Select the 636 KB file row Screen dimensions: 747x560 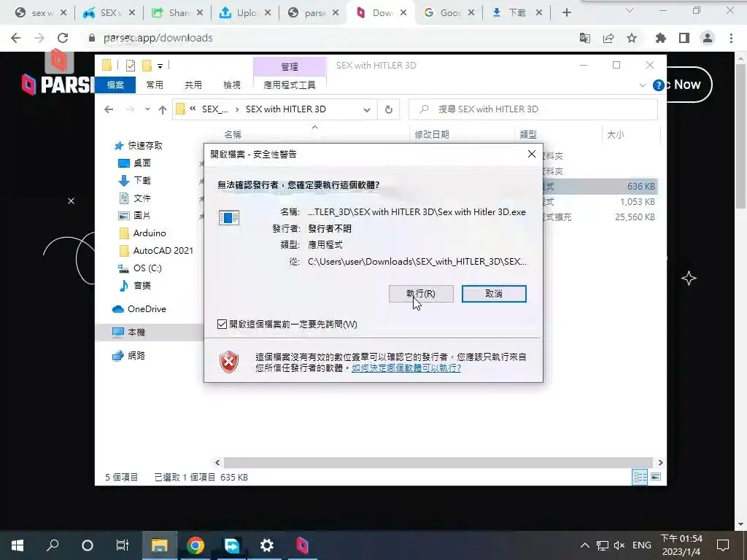pos(600,187)
